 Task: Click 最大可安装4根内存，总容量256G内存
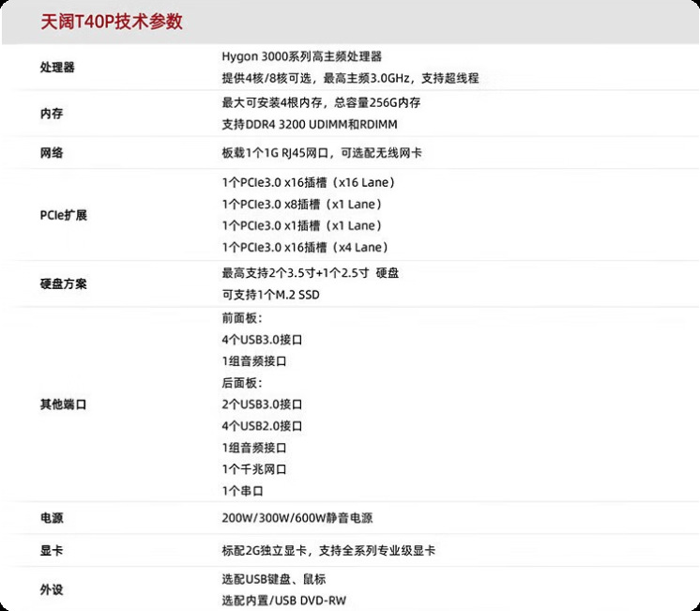pos(321,102)
